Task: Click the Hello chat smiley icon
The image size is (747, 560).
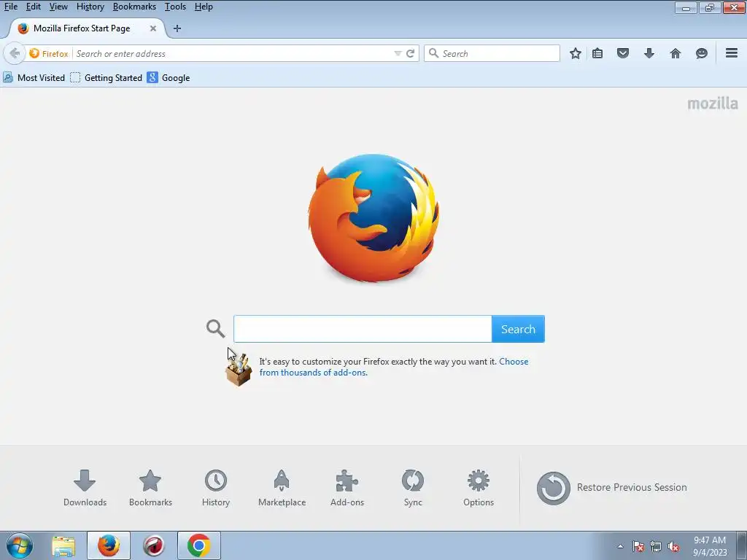Action: click(x=701, y=53)
